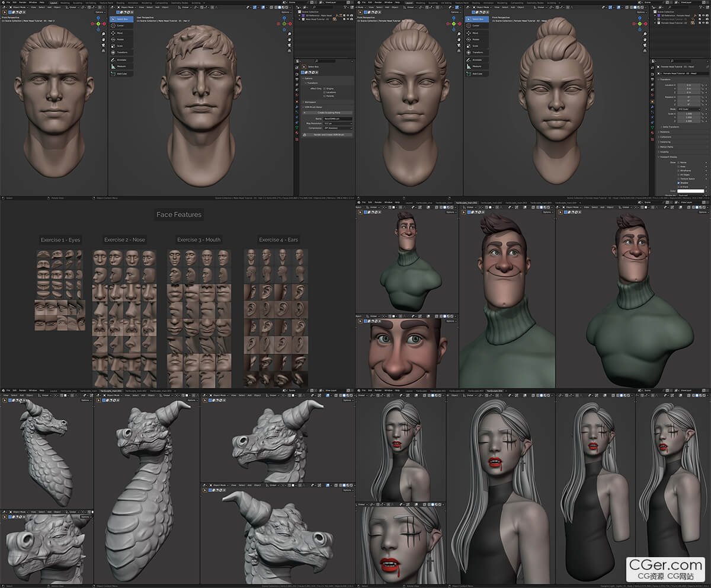Expand the Instancing section
The height and width of the screenshot is (588, 711).
pos(665,142)
